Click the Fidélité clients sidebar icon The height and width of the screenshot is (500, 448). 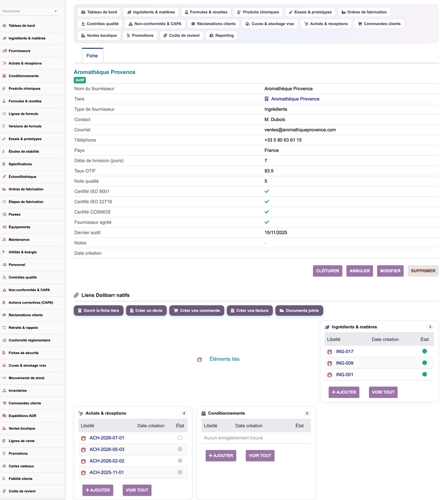tap(4, 479)
